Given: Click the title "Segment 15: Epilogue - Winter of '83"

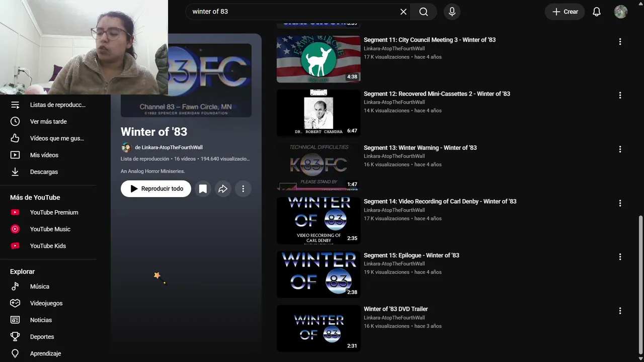Looking at the screenshot, I should 412,255.
